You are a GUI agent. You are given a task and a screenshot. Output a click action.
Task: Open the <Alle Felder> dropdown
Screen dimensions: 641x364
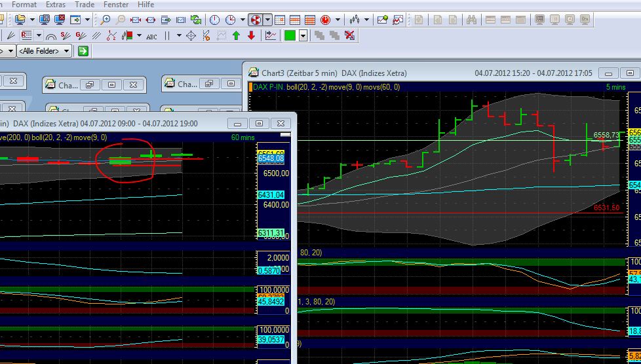(45, 51)
